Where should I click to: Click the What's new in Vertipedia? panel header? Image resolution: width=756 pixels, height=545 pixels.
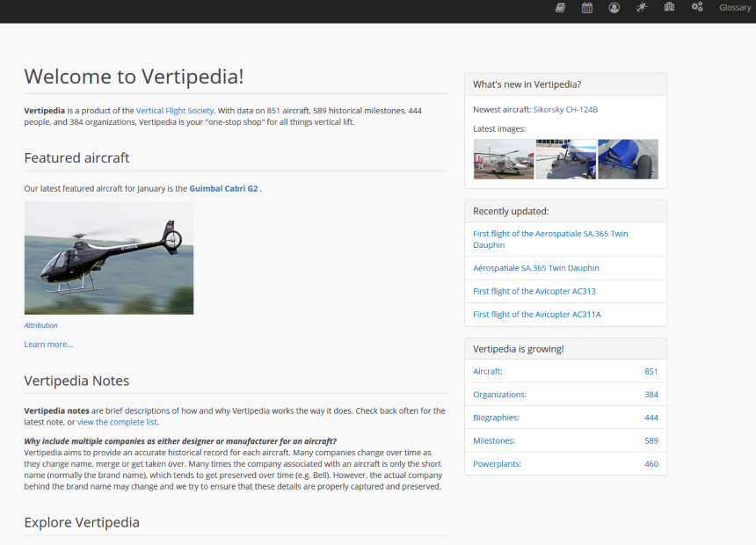pos(565,84)
